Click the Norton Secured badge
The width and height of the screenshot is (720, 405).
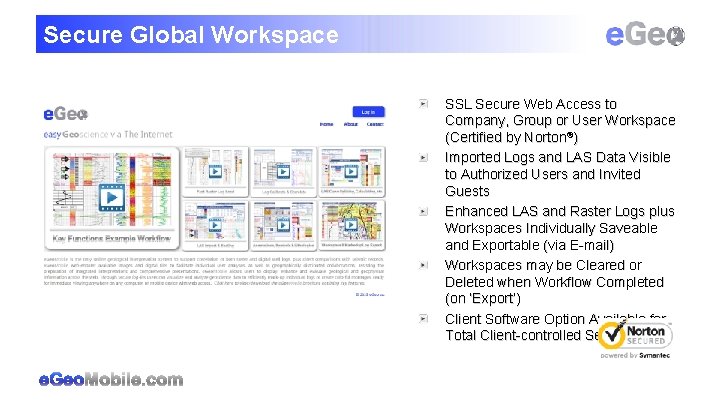[x=636, y=335]
